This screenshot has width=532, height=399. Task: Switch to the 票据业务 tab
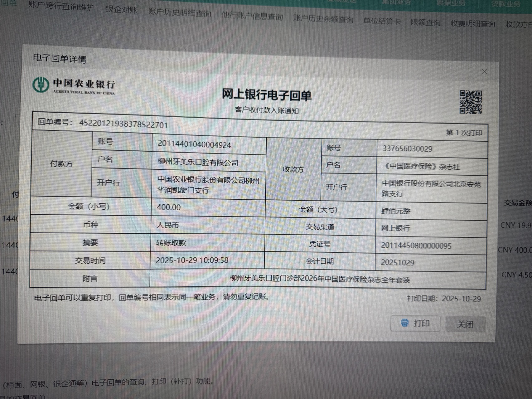click(x=450, y=3)
